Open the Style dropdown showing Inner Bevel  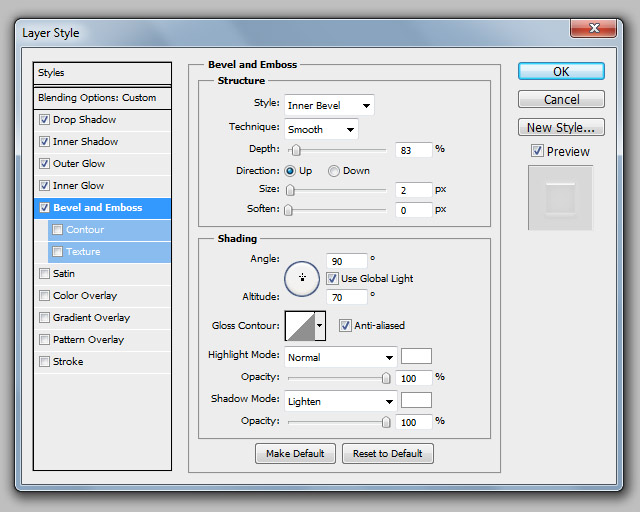329,105
